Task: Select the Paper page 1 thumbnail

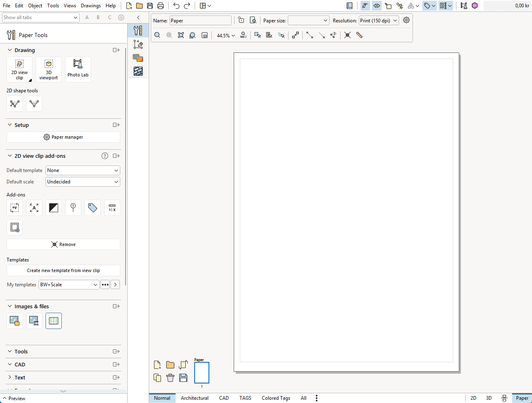Action: point(202,373)
